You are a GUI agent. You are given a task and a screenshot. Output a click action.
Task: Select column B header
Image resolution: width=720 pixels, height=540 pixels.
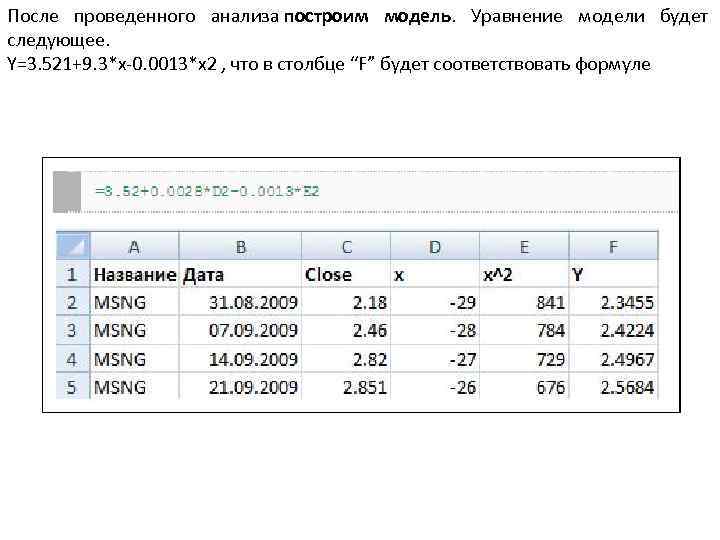tap(240, 247)
